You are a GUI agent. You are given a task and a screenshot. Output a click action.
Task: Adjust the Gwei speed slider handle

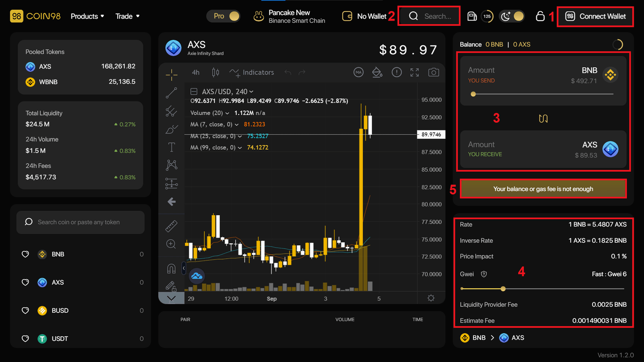503,289
